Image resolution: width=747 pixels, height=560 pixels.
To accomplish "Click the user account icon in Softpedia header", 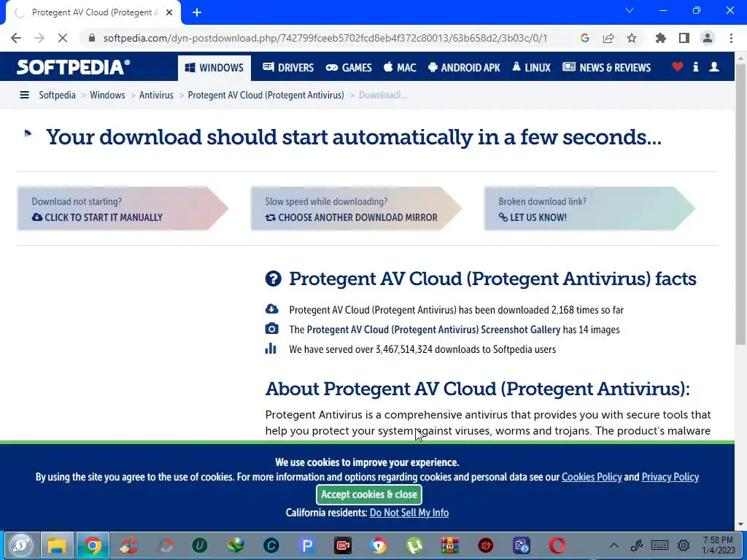I will point(714,67).
